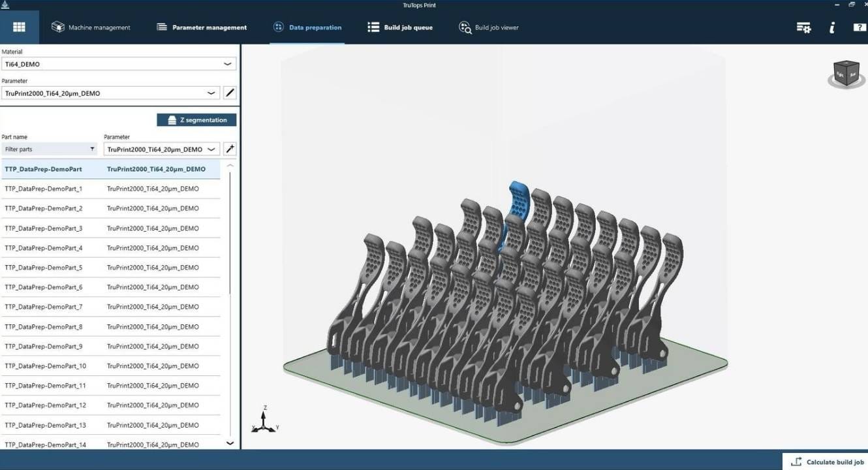This screenshot has height=470, width=868.
Task: Click Calculate build job button
Action: (x=826, y=462)
